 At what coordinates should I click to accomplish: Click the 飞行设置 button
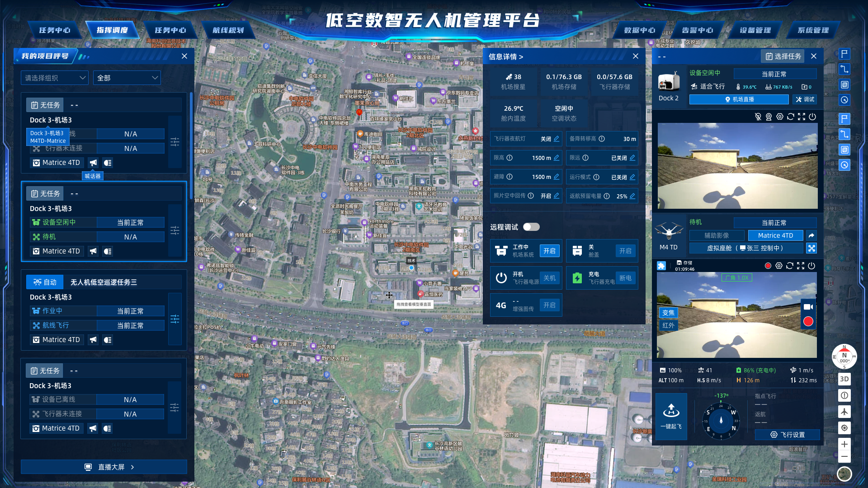pos(787,435)
